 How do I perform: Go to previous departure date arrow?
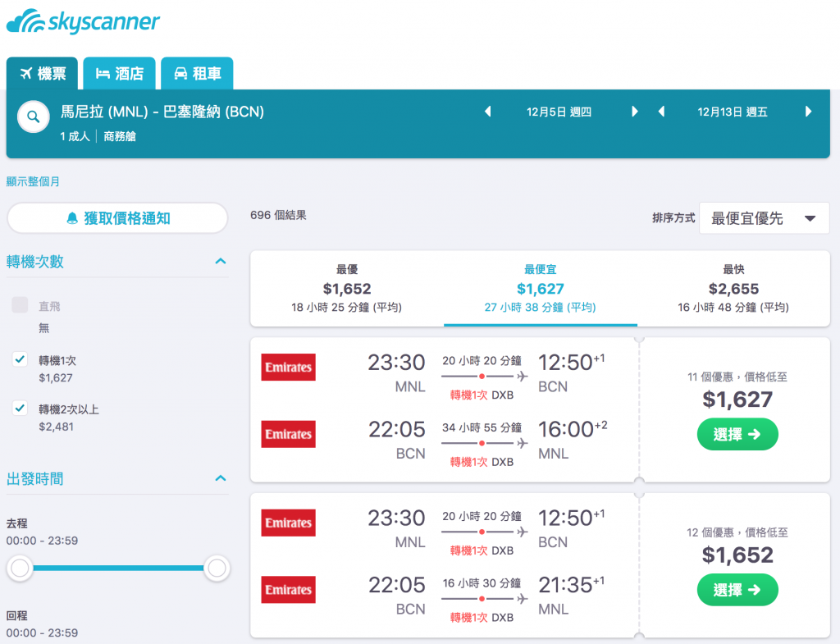(487, 112)
